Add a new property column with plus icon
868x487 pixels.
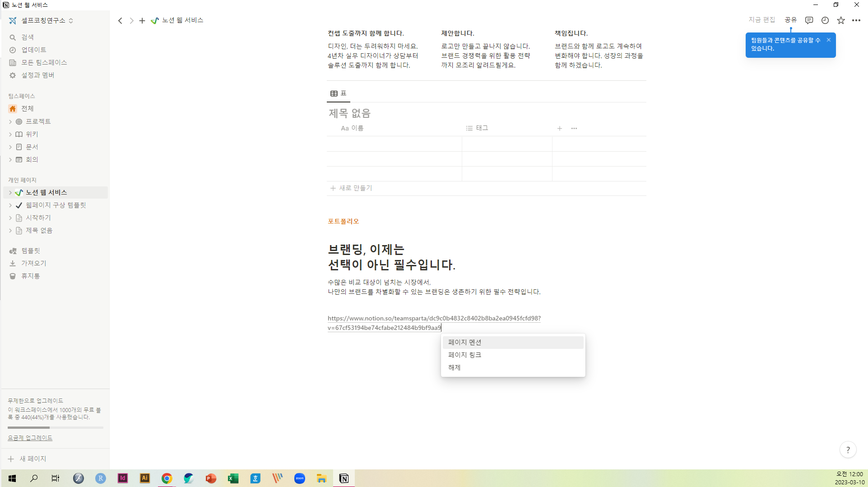pyautogui.click(x=559, y=129)
